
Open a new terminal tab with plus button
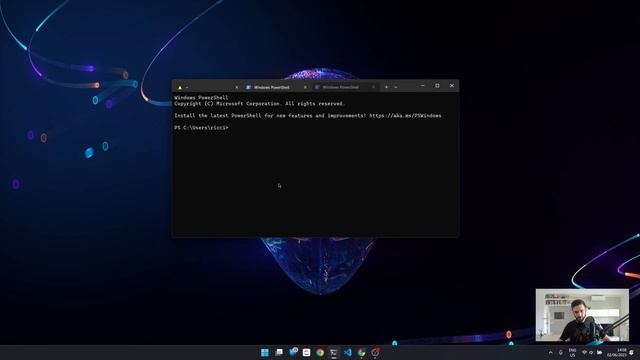[x=387, y=87]
